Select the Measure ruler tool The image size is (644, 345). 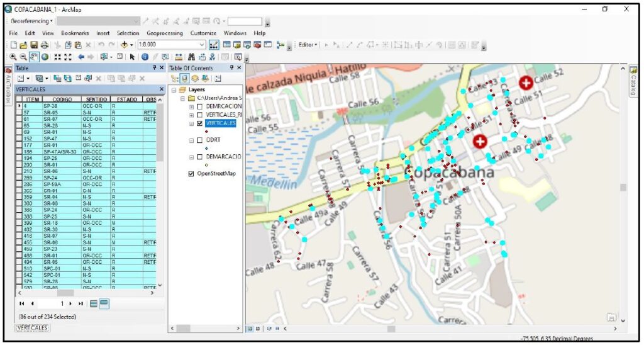pos(179,57)
